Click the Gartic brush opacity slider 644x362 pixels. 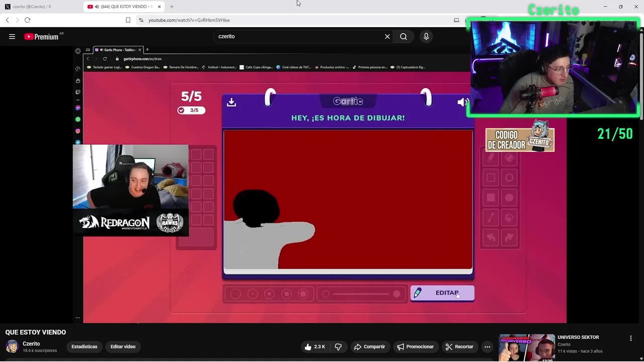[x=361, y=294]
